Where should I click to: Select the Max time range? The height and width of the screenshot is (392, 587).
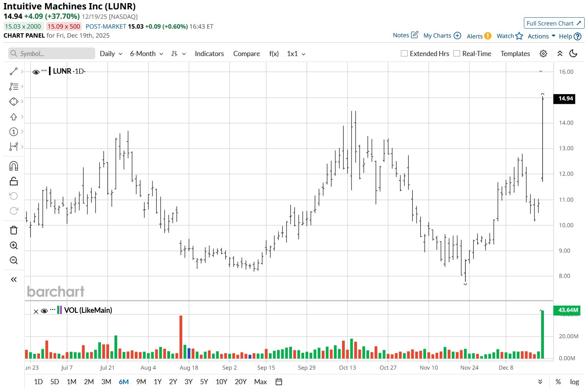(261, 382)
